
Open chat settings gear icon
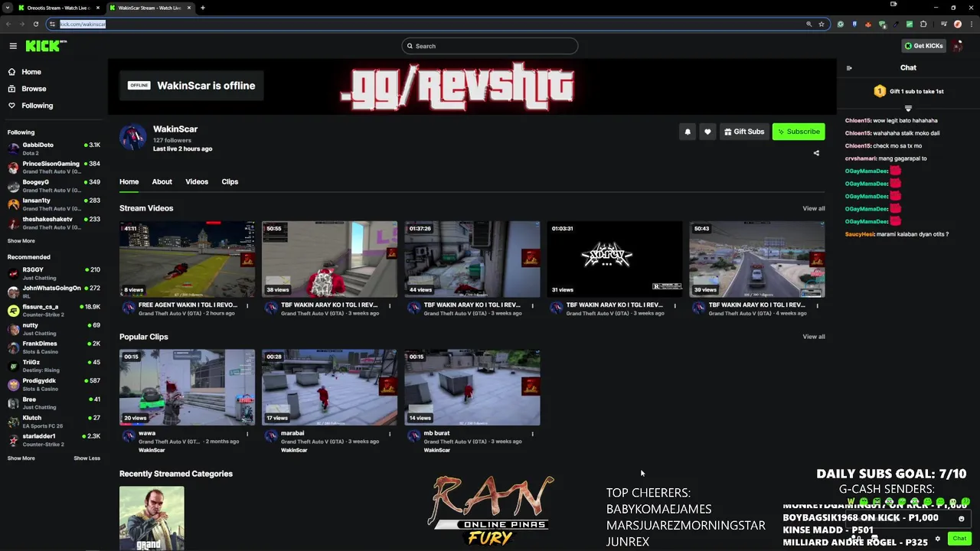tap(937, 539)
